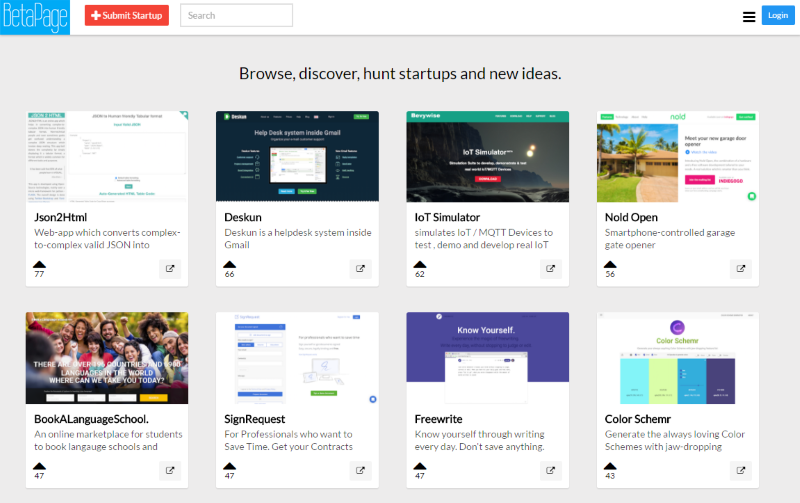Open SignRequest external link icon
800x503 pixels.
pos(360,470)
